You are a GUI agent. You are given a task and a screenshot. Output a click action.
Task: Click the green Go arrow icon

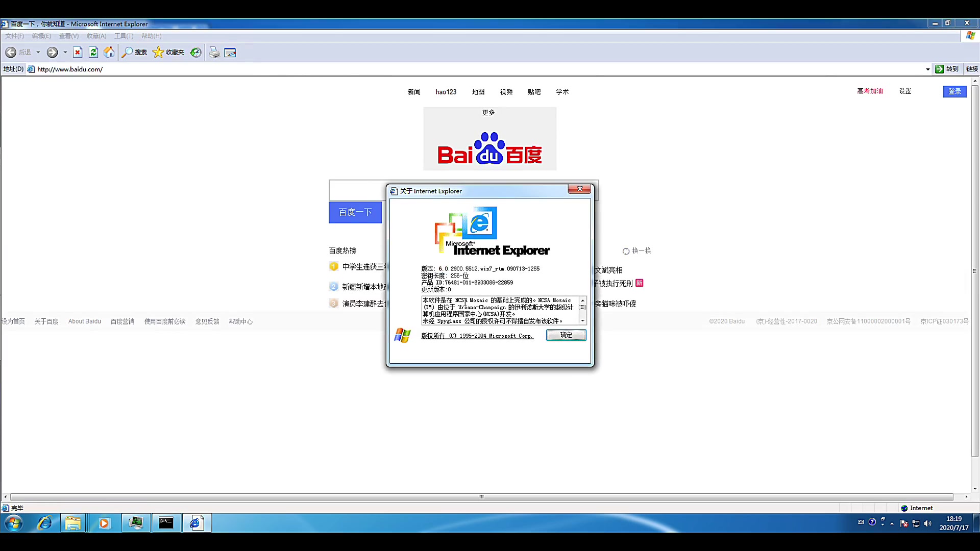click(939, 69)
